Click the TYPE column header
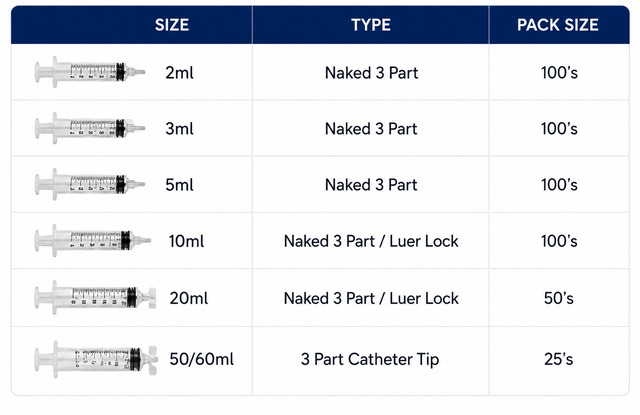 371,25
